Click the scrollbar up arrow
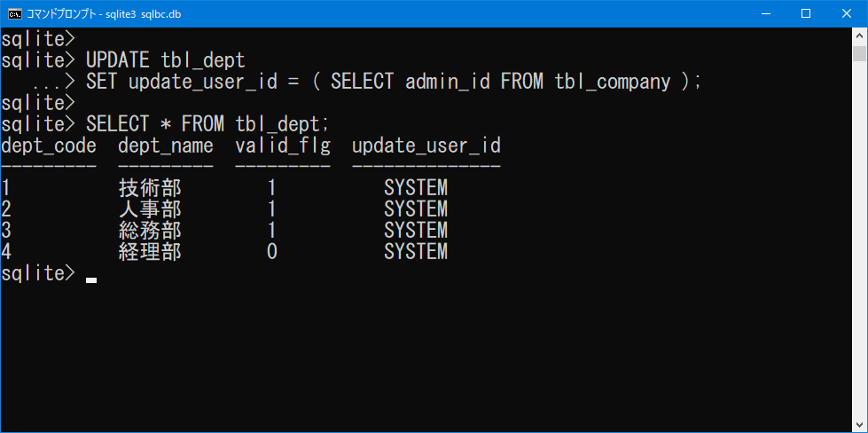This screenshot has height=433, width=868. point(859,35)
